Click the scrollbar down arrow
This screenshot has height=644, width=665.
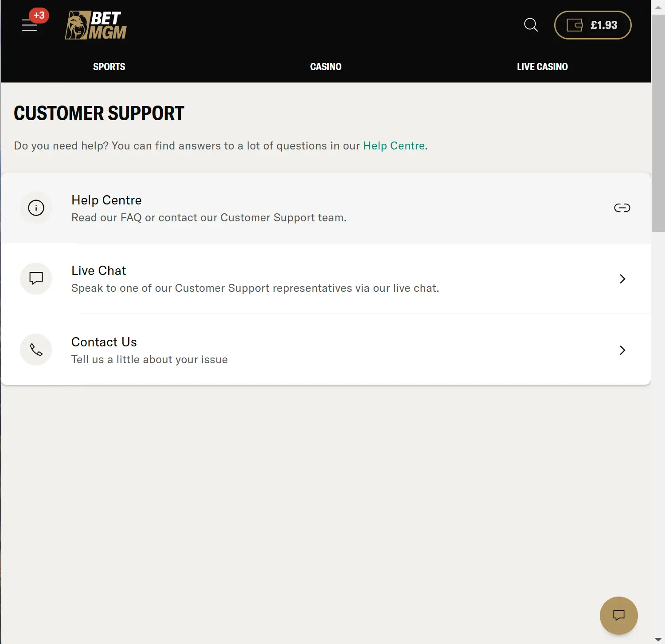click(658, 639)
